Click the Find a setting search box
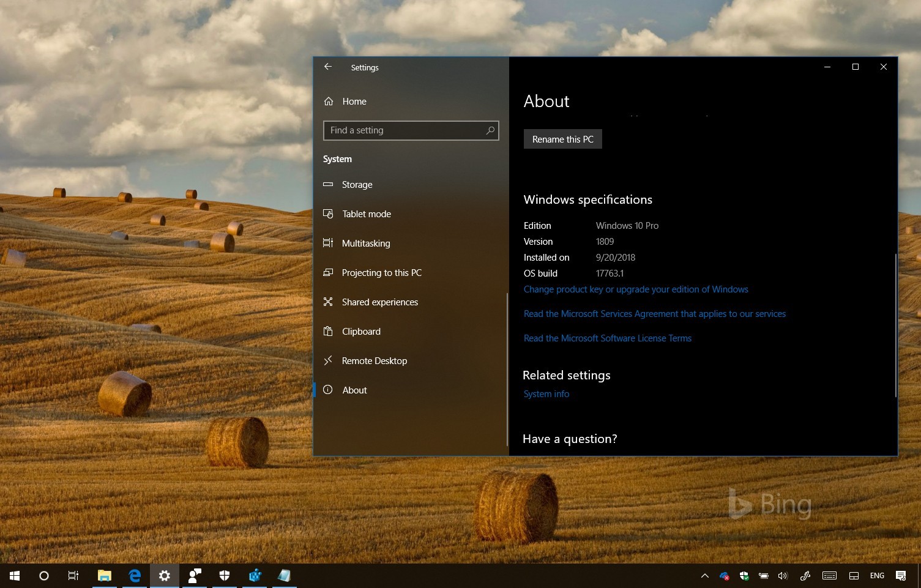 tap(411, 130)
